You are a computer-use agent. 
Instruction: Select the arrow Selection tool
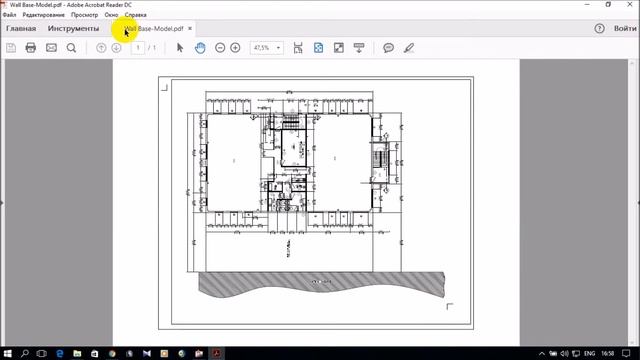(180, 48)
